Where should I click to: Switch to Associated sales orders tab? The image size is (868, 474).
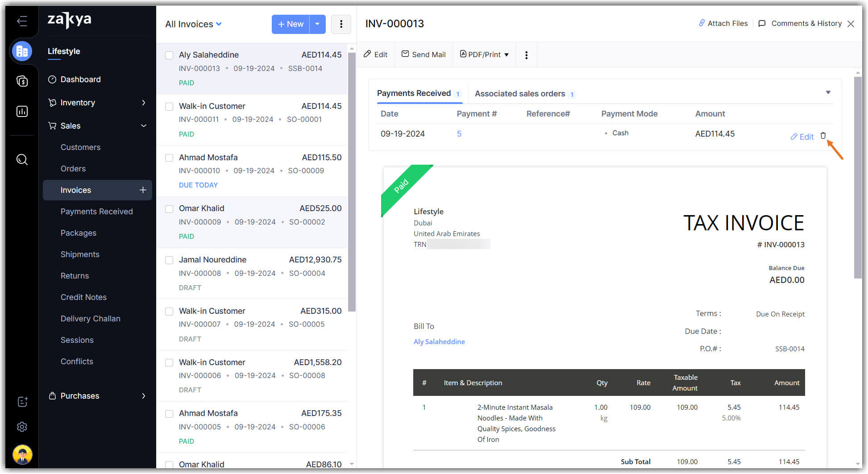tap(520, 94)
